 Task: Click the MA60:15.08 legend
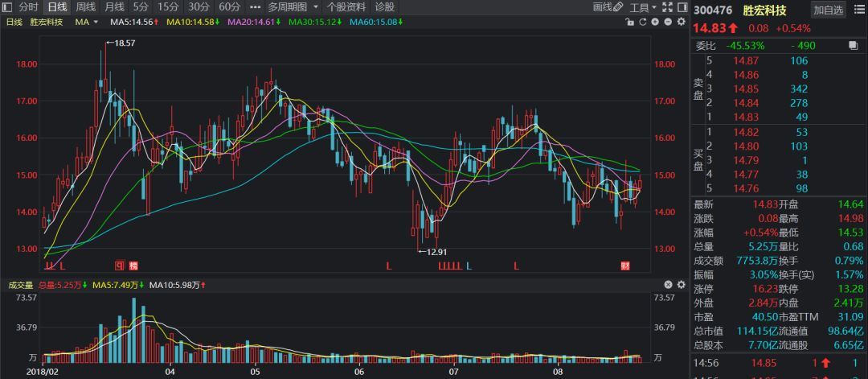tap(376, 23)
